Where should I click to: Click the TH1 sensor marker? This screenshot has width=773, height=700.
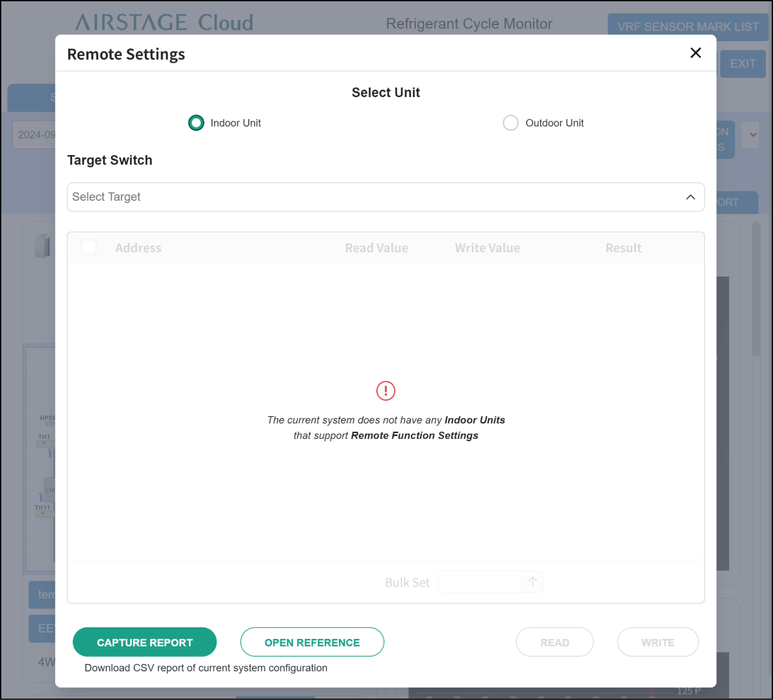tap(44, 437)
